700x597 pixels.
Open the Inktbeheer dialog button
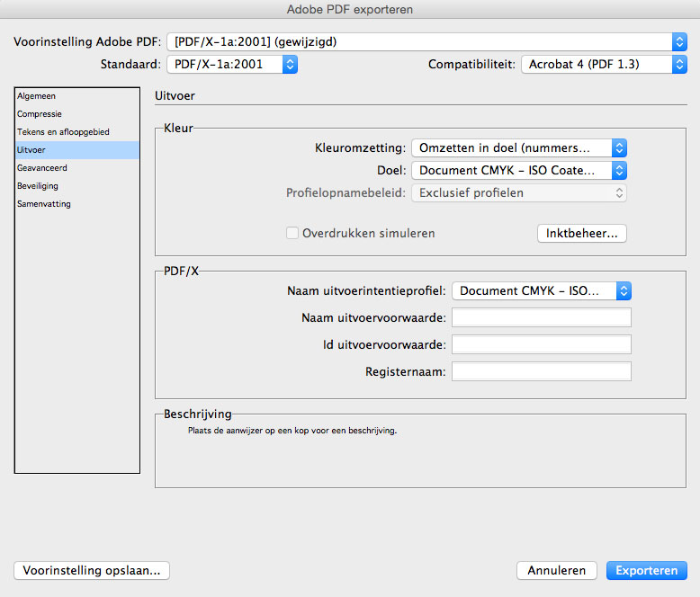[x=582, y=234]
